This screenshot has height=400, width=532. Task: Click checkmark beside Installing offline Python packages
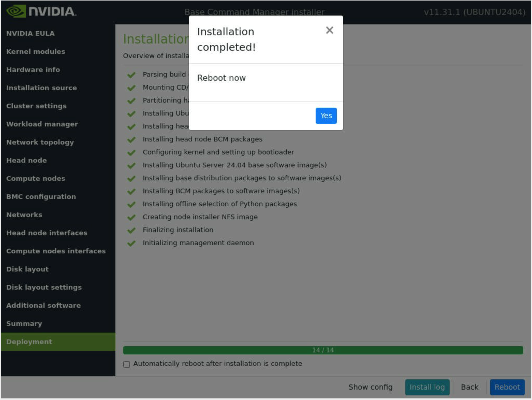point(131,204)
